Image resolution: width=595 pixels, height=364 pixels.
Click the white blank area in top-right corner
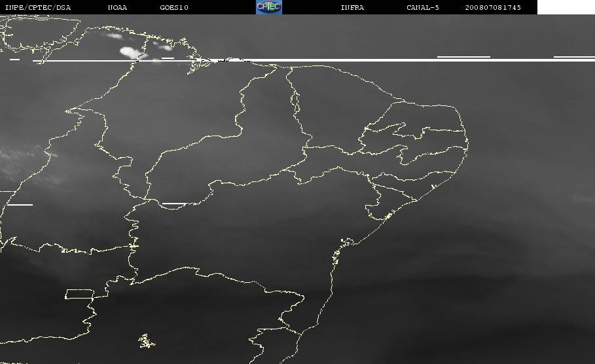coord(566,7)
